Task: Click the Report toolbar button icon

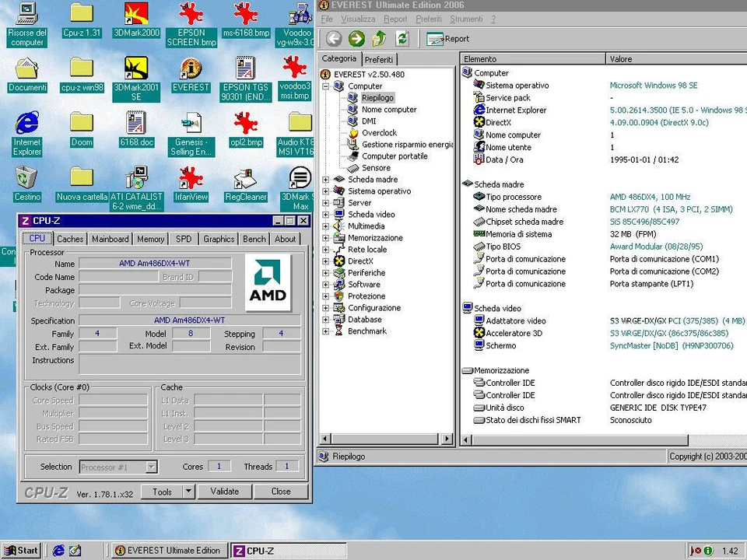Action: [435, 38]
